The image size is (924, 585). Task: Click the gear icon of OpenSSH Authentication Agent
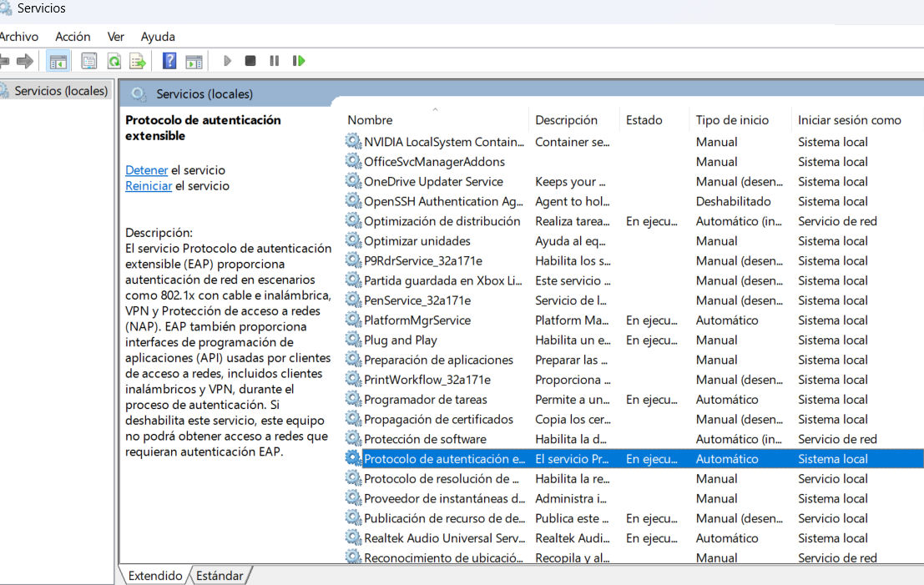click(353, 201)
